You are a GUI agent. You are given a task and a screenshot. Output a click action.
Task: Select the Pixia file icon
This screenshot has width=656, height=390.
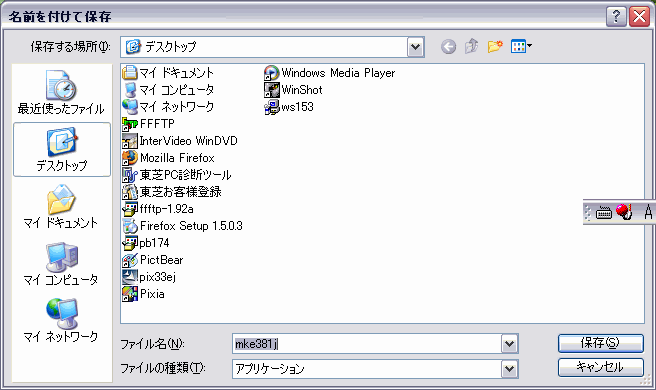pyautogui.click(x=144, y=294)
